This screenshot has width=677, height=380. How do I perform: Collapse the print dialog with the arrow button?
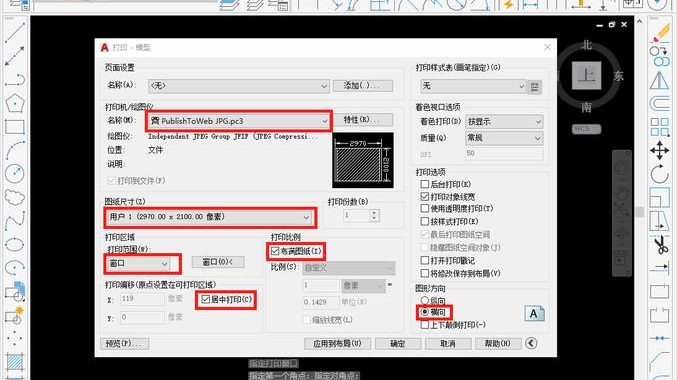coord(531,343)
